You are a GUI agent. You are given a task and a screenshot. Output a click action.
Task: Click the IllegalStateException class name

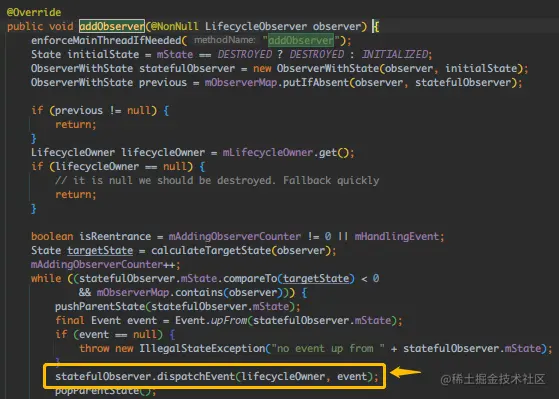[202, 348]
